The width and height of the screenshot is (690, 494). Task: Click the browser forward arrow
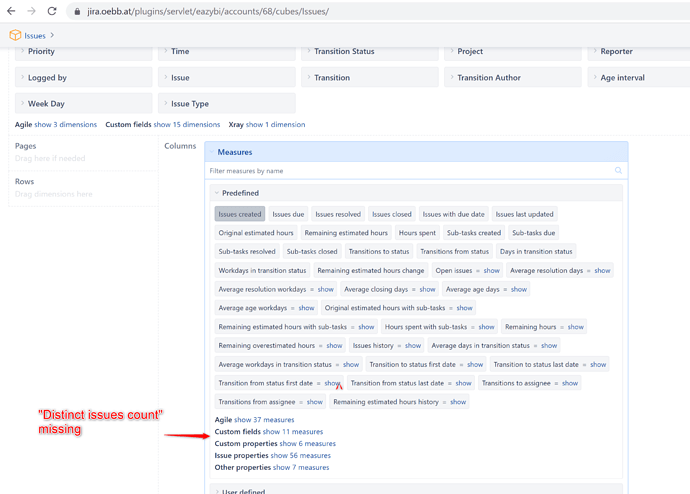coord(31,11)
